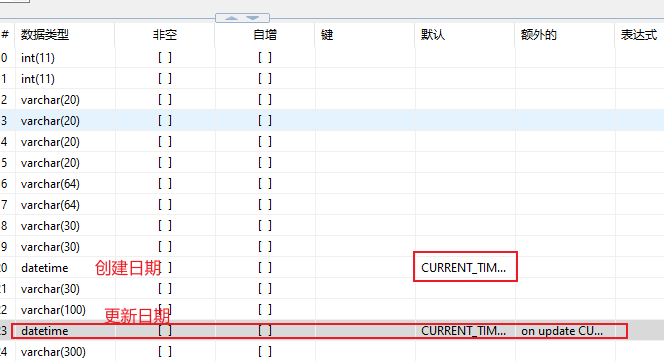This screenshot has width=664, height=361.
Task: Check 非空 in row 8 varchar(30)
Action: coord(165,226)
